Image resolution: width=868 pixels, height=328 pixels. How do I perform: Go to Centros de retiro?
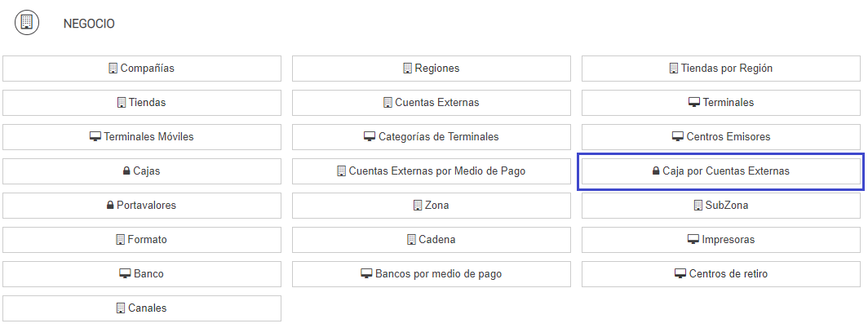coord(720,274)
